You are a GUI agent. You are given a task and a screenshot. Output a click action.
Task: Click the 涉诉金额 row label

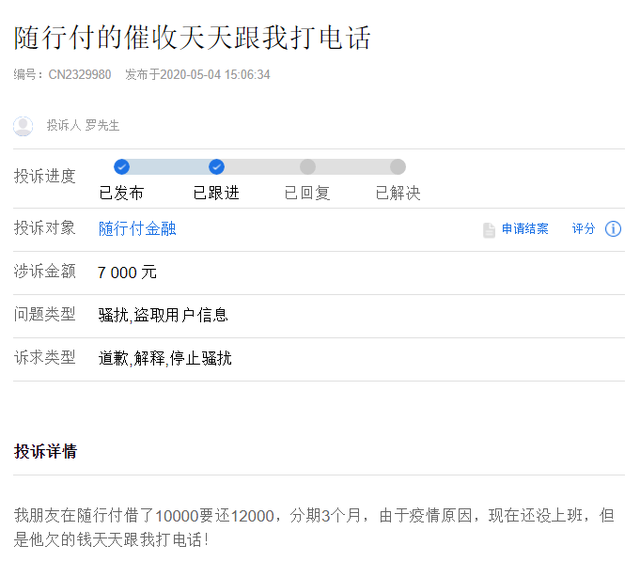click(x=45, y=271)
